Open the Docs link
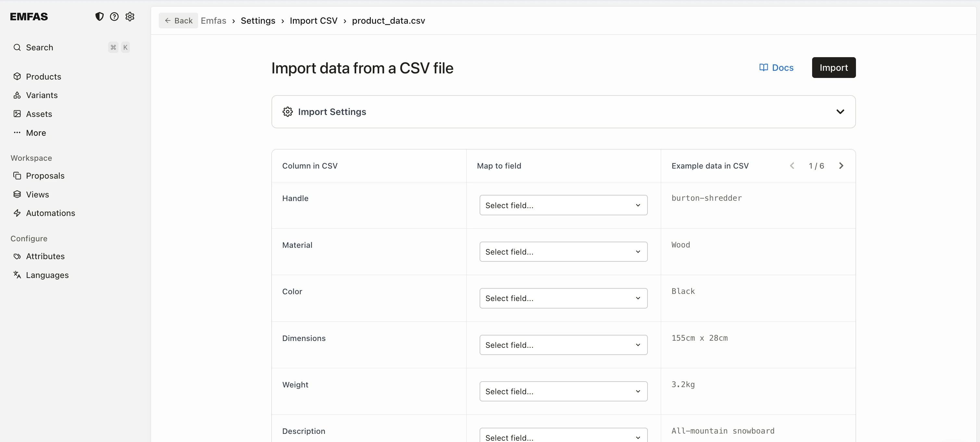980x442 pixels. 776,67
